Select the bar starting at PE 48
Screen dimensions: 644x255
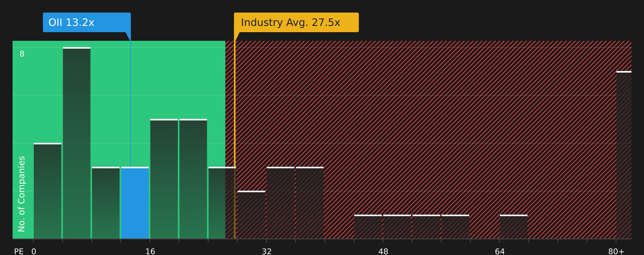pyautogui.click(x=397, y=227)
